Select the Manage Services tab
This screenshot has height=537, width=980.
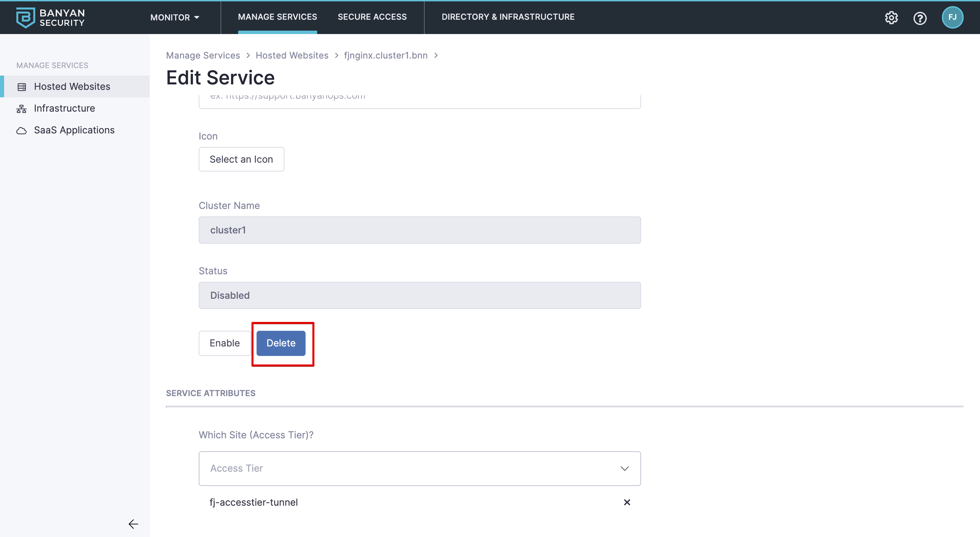tap(277, 17)
